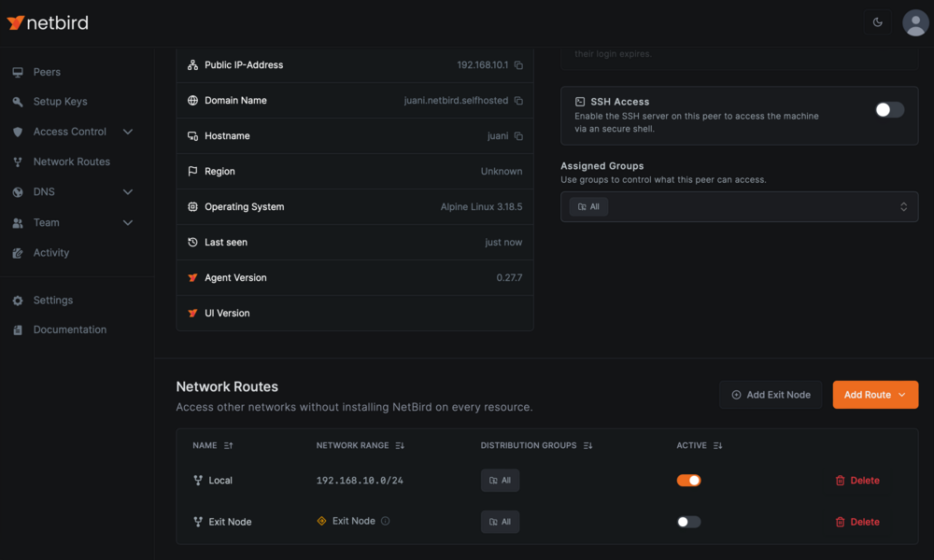This screenshot has height=560, width=934.
Task: Go to Peers in sidebar
Action: [47, 72]
